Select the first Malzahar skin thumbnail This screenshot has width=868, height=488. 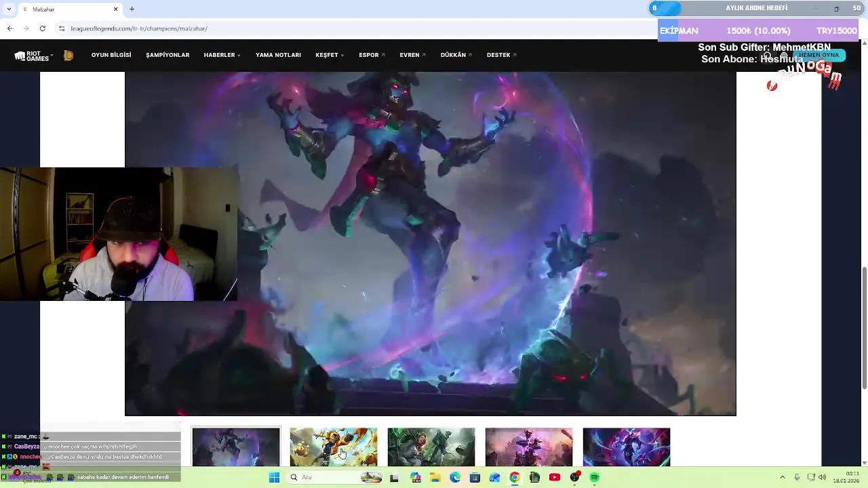236,447
